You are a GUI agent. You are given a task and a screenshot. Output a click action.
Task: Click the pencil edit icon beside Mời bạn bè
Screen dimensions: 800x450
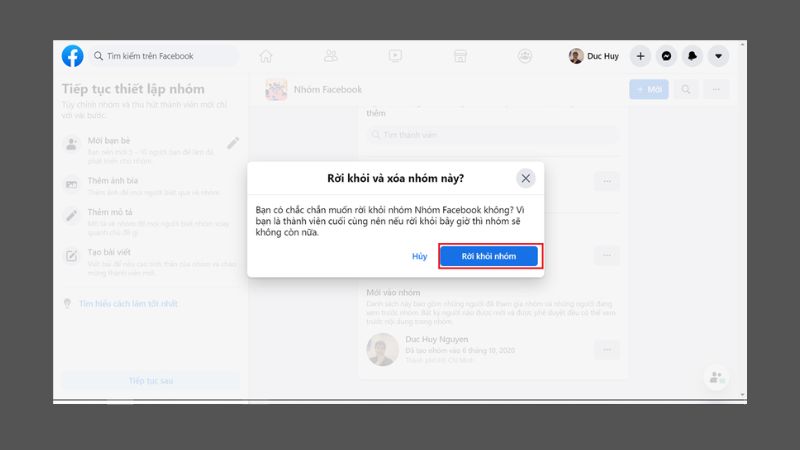point(233,143)
